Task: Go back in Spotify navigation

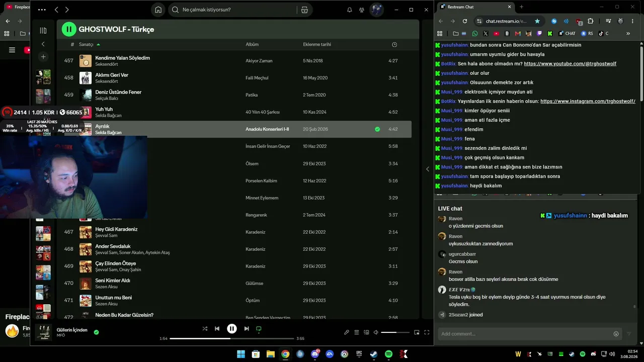Action: coord(56,10)
